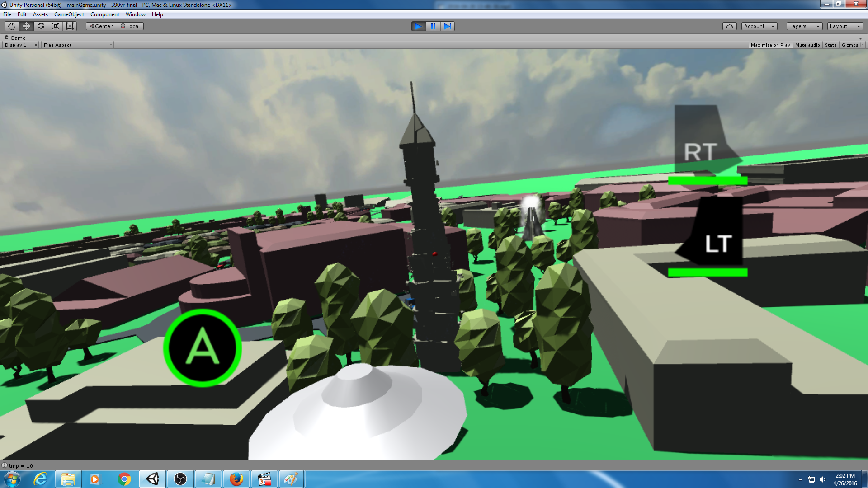This screenshot has height=488, width=868.
Task: Select the Scale tool
Action: pos(55,26)
